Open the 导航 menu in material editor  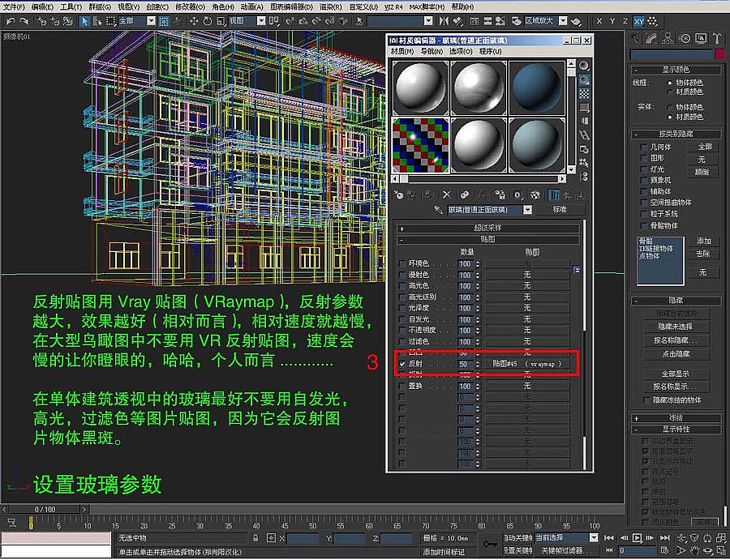431,51
